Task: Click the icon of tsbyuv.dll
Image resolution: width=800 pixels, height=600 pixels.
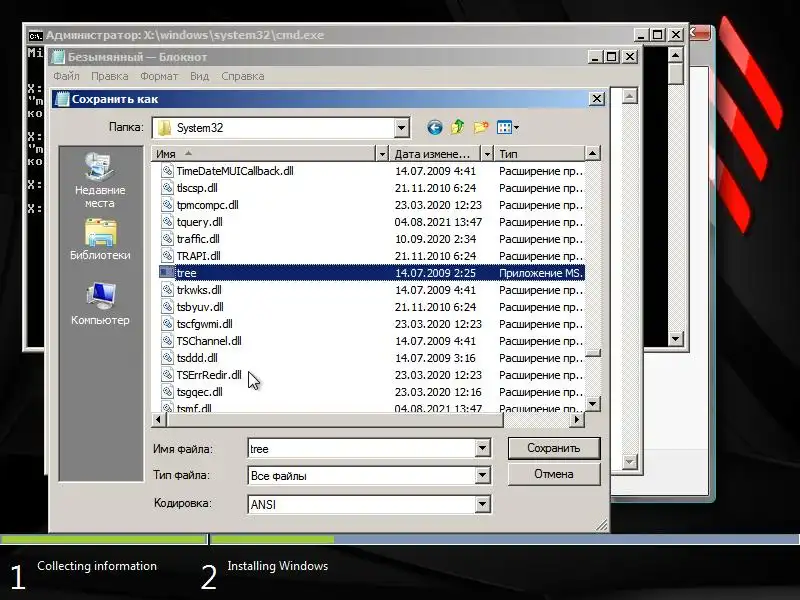Action: pyautogui.click(x=167, y=307)
